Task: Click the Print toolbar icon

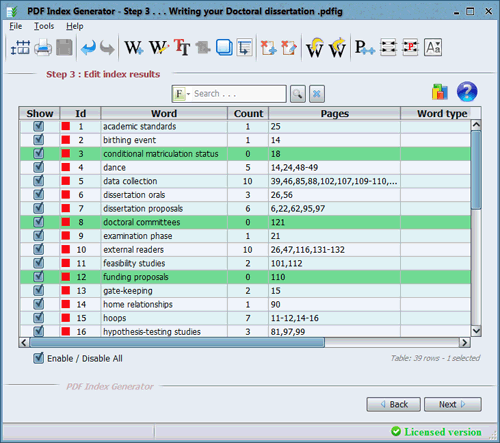Action: (x=43, y=47)
